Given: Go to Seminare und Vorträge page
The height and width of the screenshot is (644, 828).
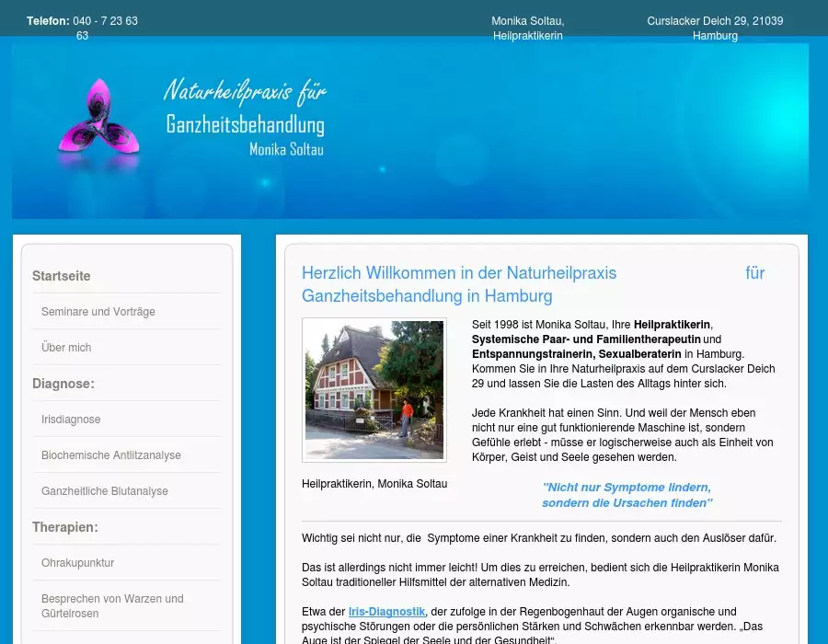Looking at the screenshot, I should click(x=98, y=312).
